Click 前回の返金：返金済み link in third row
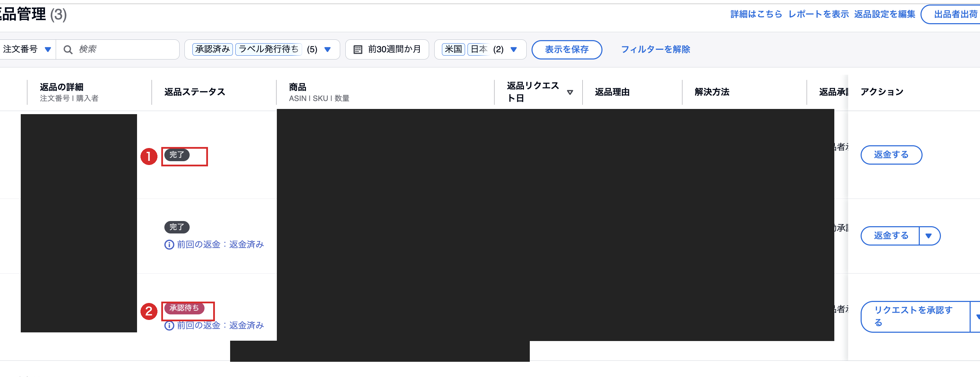The height and width of the screenshot is (377, 980). click(220, 326)
